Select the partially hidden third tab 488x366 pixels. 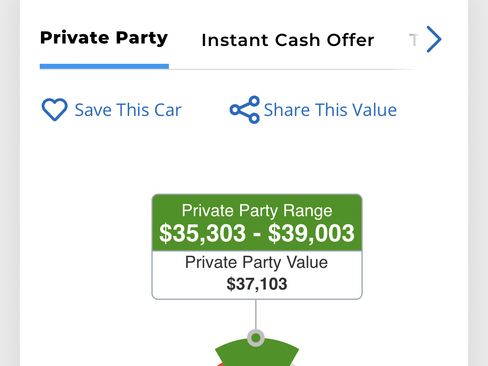tap(413, 40)
